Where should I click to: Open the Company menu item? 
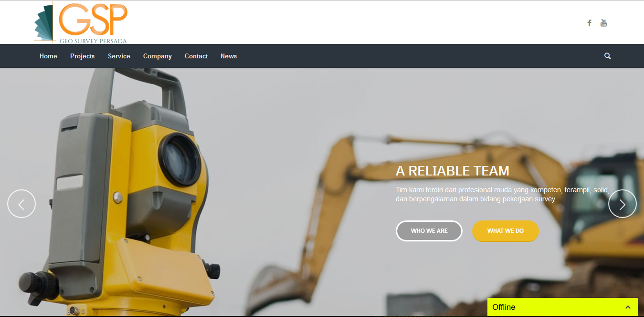click(x=158, y=56)
